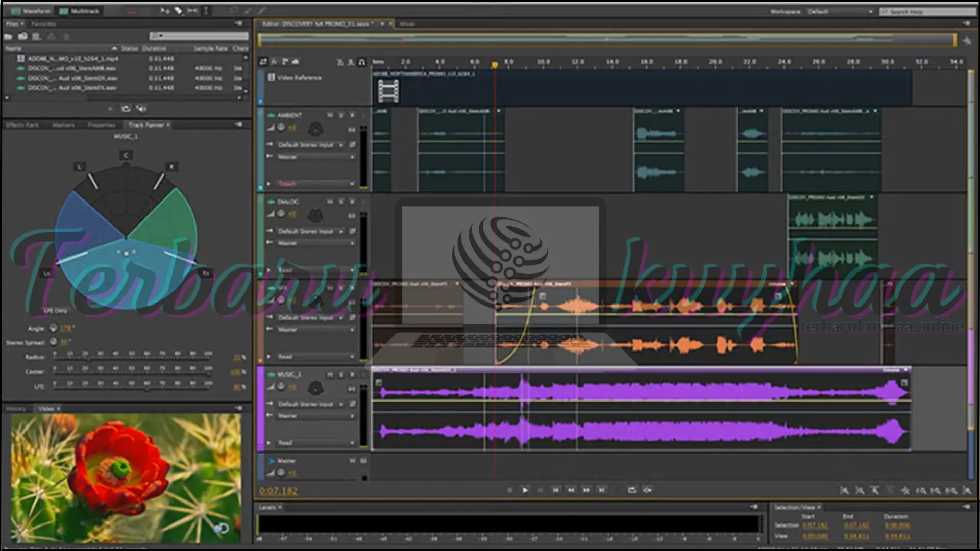
Task: Click the Record button in transport
Action: (617, 490)
